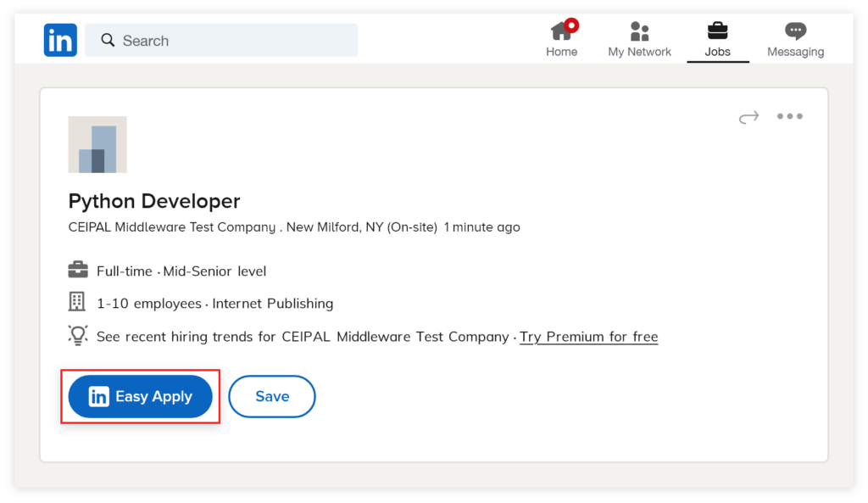Click the Save button

272,397
